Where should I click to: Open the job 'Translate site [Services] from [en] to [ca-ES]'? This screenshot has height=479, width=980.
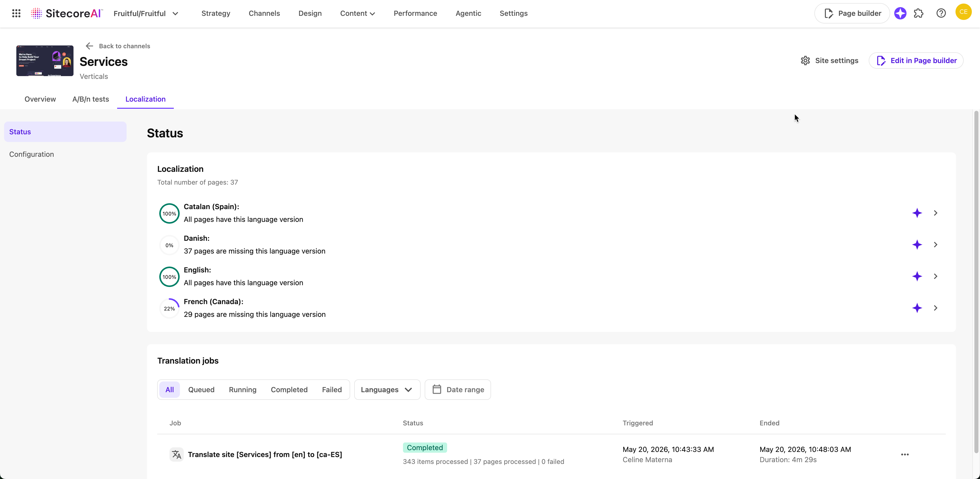pyautogui.click(x=265, y=454)
